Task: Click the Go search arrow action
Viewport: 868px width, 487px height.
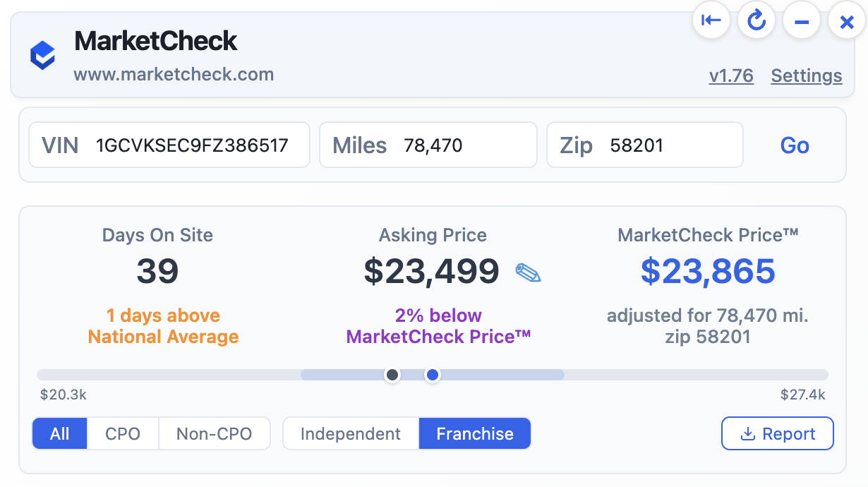Action: coord(795,145)
